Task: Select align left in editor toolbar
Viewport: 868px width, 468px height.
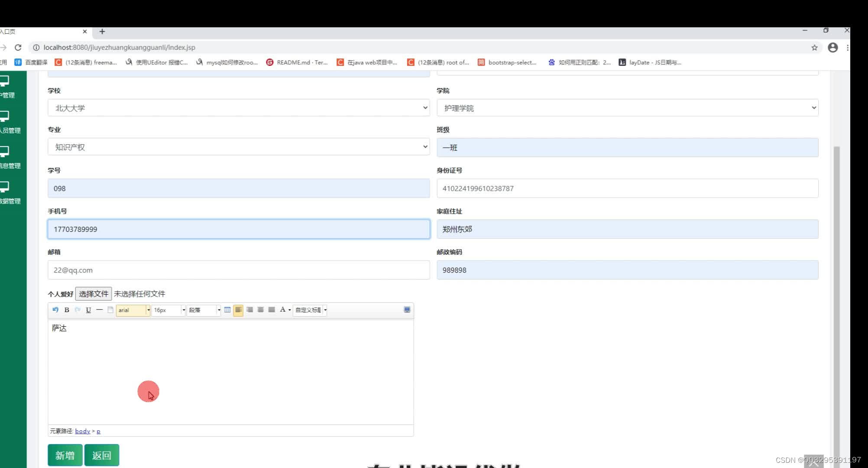Action: tap(238, 310)
